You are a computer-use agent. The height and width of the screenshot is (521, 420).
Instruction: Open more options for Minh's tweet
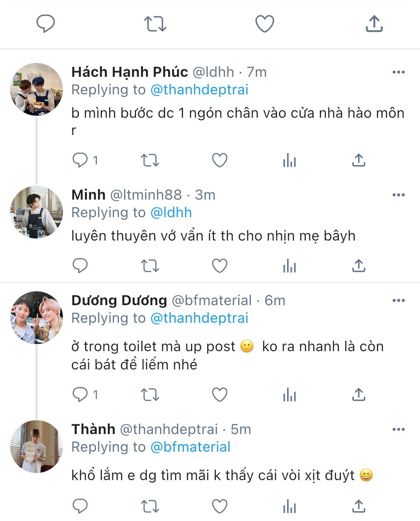[398, 195]
